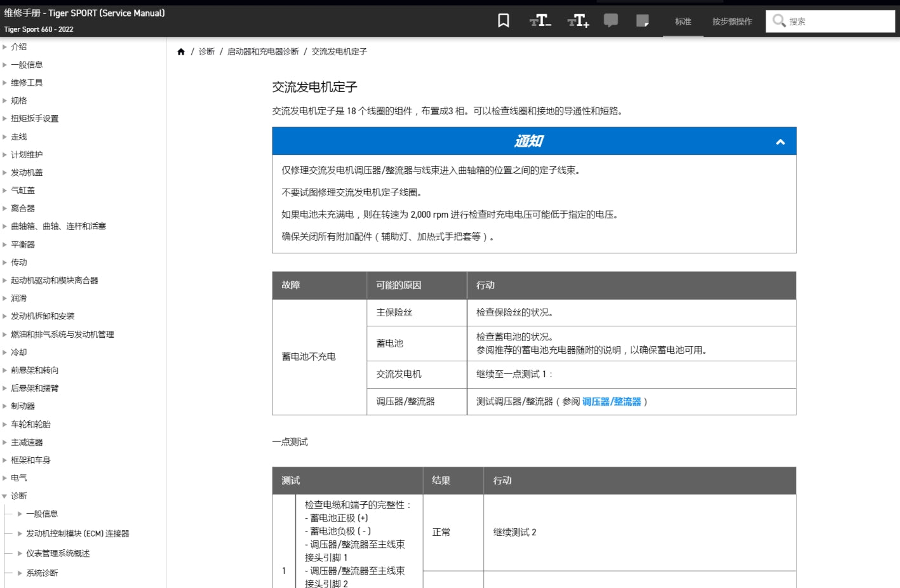
Task: Click the home icon in the breadcrumb
Action: click(x=181, y=51)
